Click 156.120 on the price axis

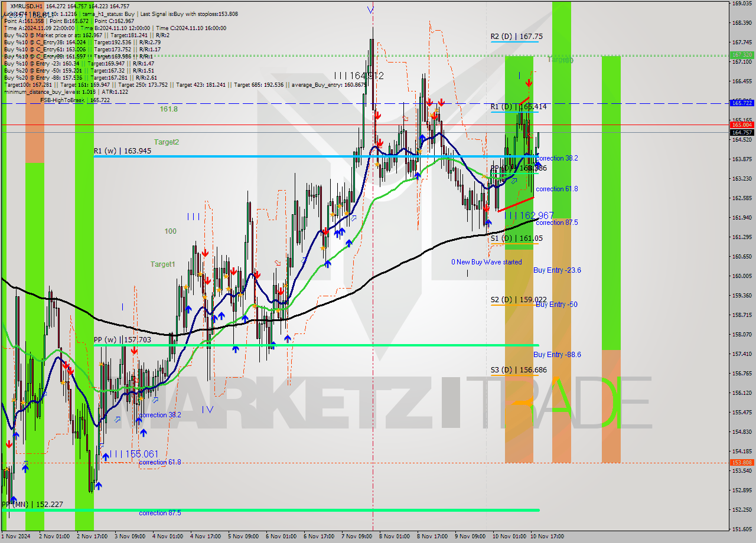click(742, 392)
